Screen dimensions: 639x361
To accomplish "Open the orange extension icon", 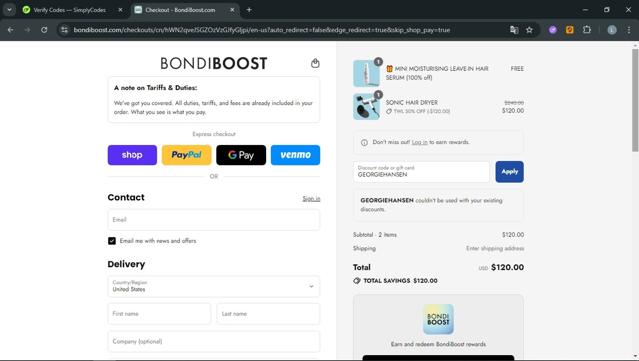I will coord(570,30).
